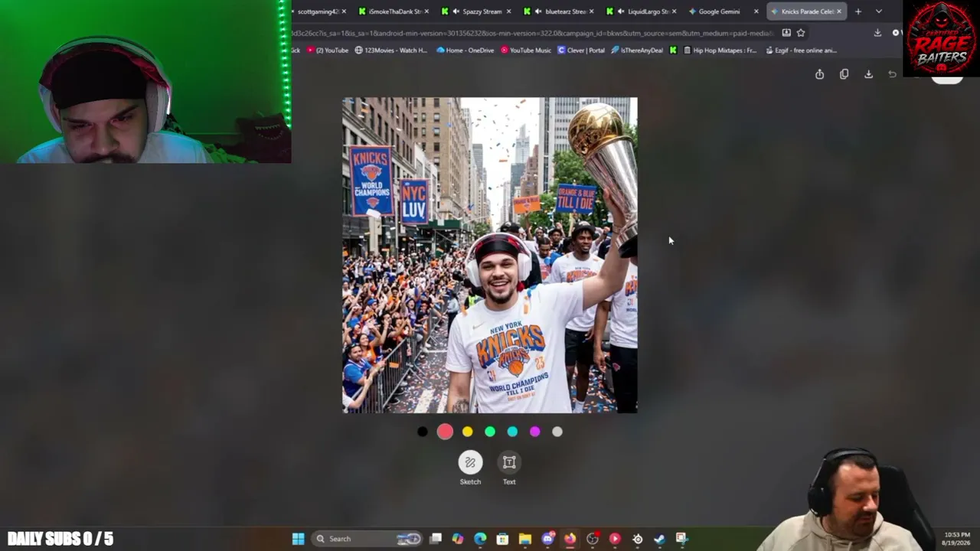980x551 pixels.
Task: Open the Clever | Portal bookmark
Action: [581, 51]
